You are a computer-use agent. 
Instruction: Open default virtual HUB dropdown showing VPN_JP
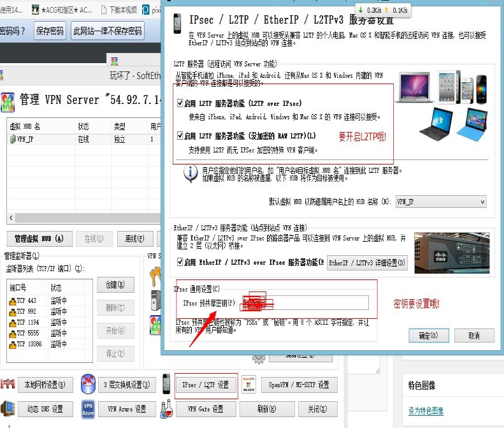click(x=441, y=202)
